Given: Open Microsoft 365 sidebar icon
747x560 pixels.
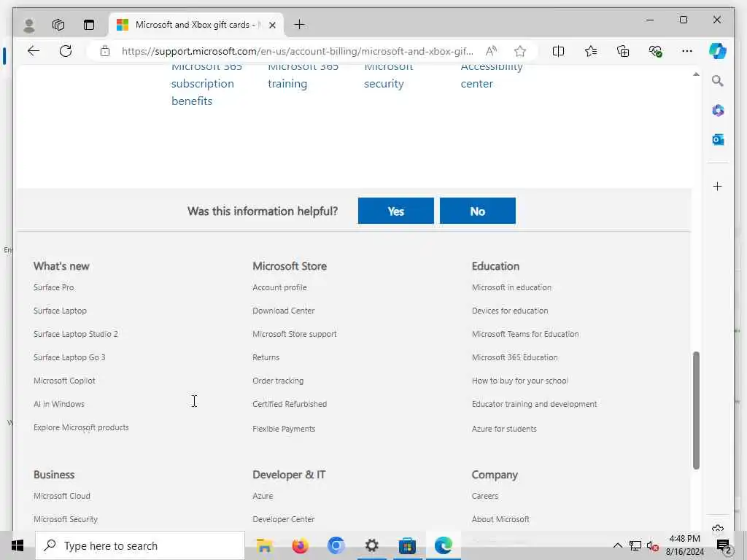Looking at the screenshot, I should pos(718,111).
